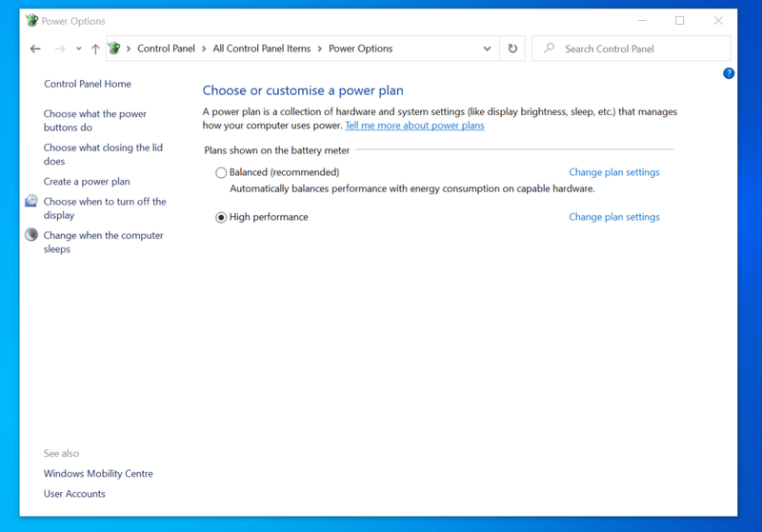This screenshot has height=532, width=762.
Task: Open recent locations dropdown arrow
Action: tap(79, 49)
